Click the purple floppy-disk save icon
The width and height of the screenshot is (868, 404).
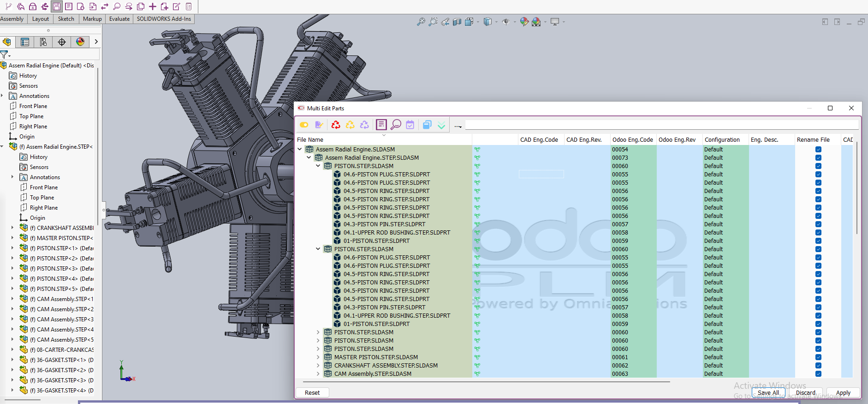57,6
